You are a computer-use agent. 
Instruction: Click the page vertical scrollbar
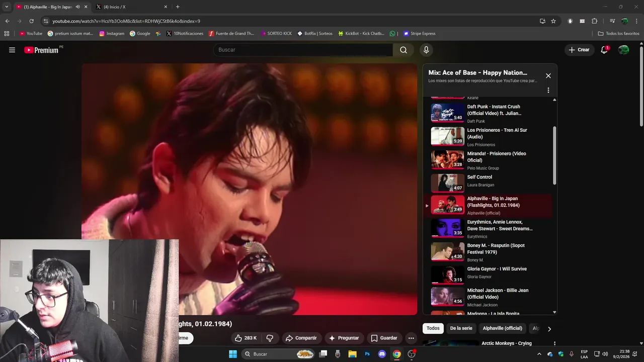click(x=641, y=85)
